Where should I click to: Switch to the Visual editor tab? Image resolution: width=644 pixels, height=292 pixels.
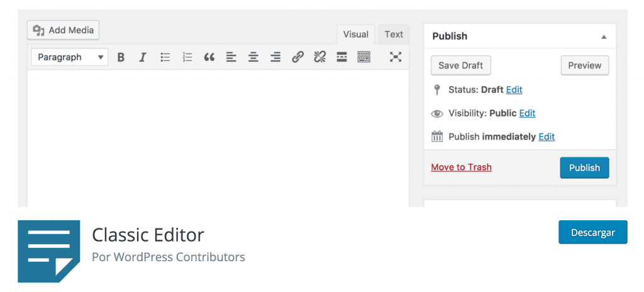(x=356, y=35)
